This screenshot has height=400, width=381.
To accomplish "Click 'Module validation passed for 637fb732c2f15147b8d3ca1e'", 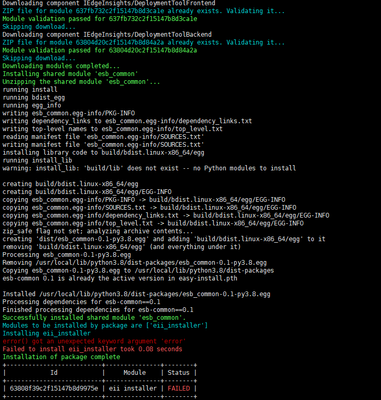I will click(100, 19).
